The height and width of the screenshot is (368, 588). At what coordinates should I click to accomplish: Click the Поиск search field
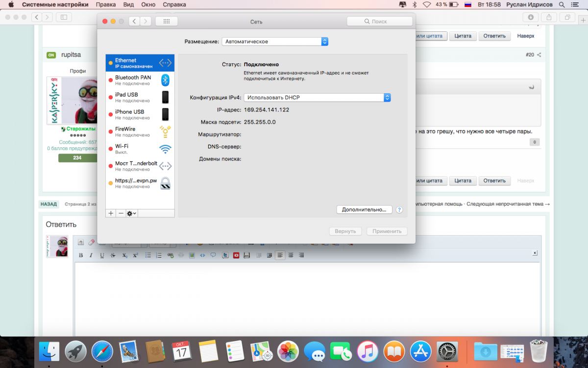coord(379,21)
